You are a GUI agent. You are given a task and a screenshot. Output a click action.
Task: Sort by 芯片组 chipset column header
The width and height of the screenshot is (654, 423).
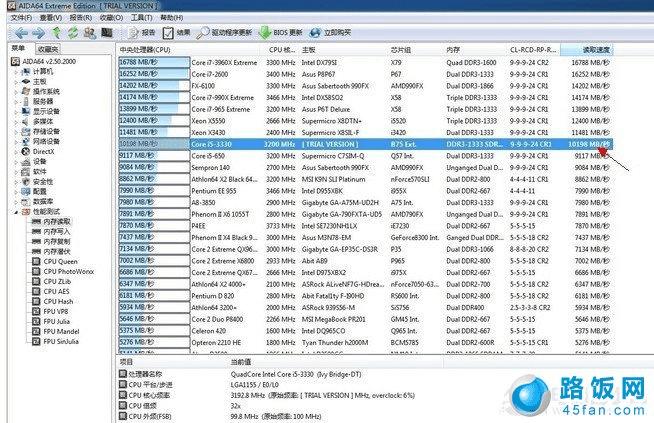[x=415, y=50]
